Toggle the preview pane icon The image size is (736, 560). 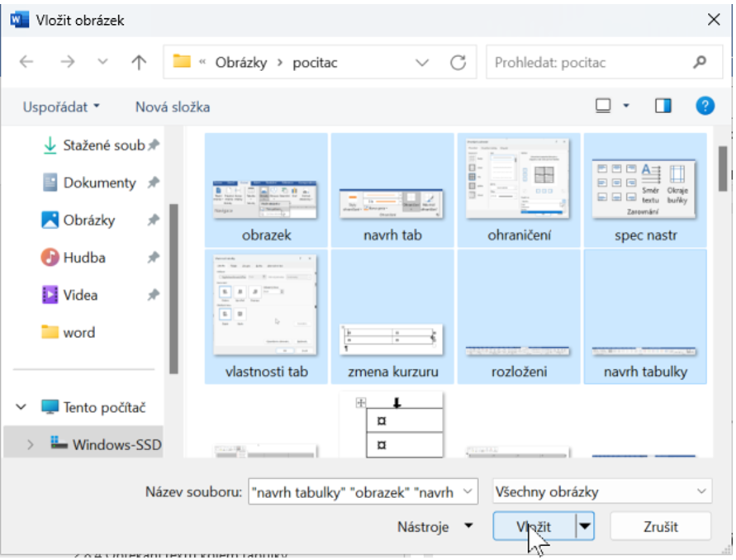click(x=663, y=106)
